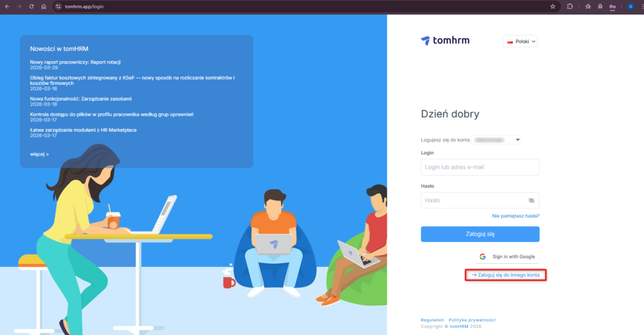Go to the browser home icon

(x=43, y=6)
